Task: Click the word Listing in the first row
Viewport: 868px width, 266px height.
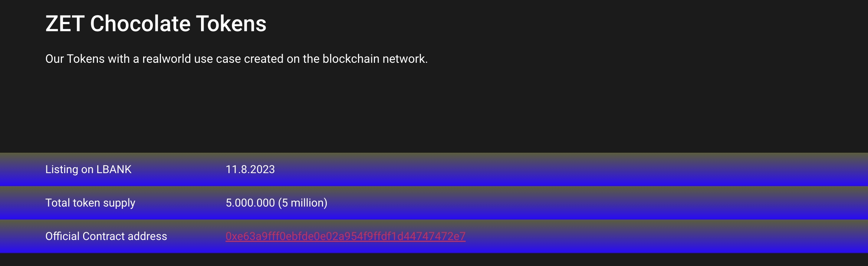Action: coord(62,169)
